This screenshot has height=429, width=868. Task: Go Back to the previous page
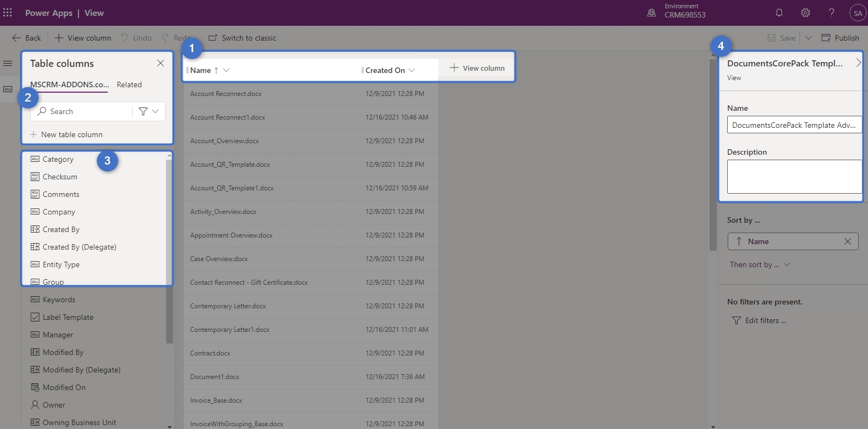pyautogui.click(x=26, y=38)
